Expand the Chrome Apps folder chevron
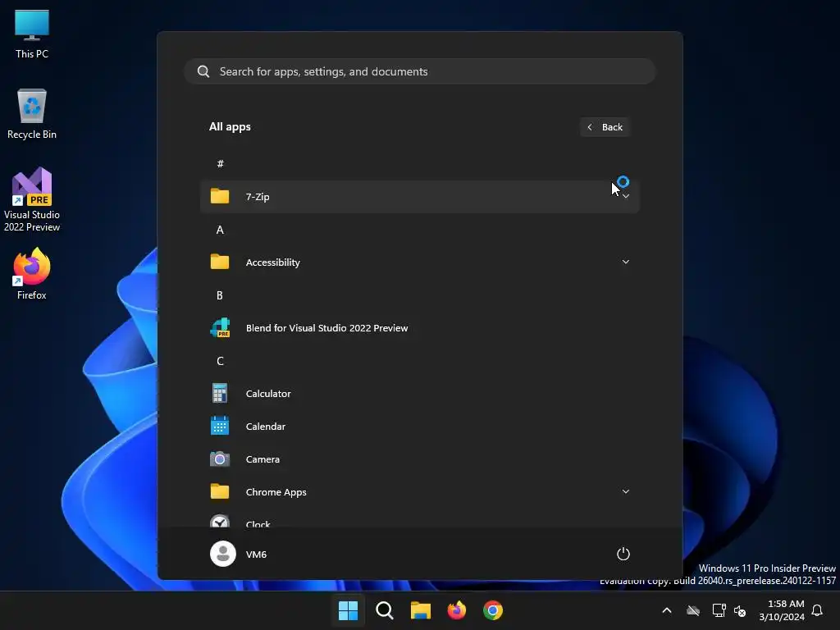 coord(625,492)
